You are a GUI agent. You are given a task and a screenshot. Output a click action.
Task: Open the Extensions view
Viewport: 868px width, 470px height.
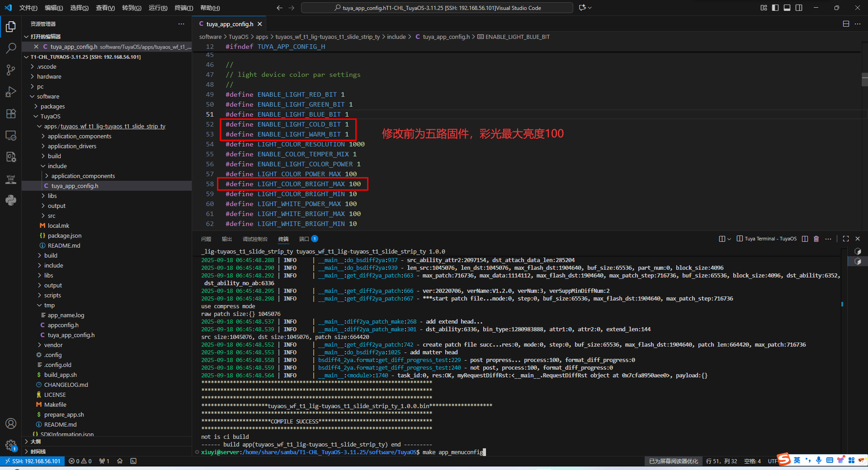tap(11, 113)
